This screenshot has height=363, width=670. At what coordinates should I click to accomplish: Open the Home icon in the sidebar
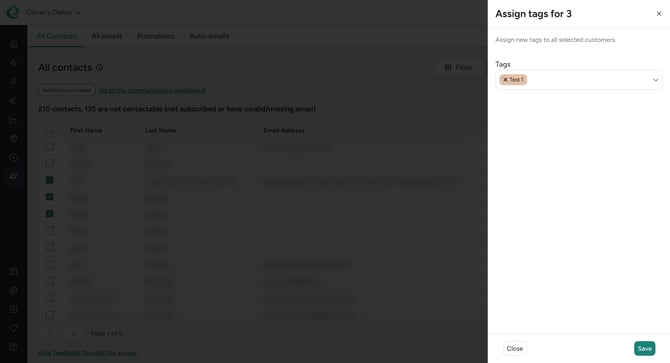tap(14, 44)
